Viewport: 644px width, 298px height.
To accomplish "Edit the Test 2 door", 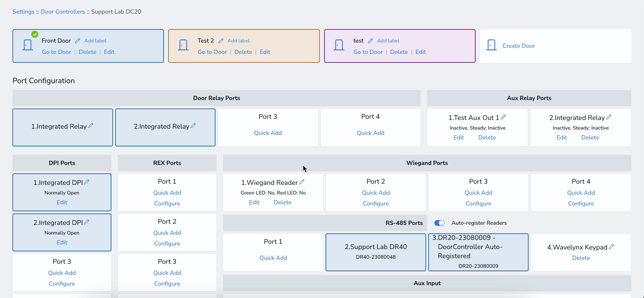I will click(x=265, y=52).
